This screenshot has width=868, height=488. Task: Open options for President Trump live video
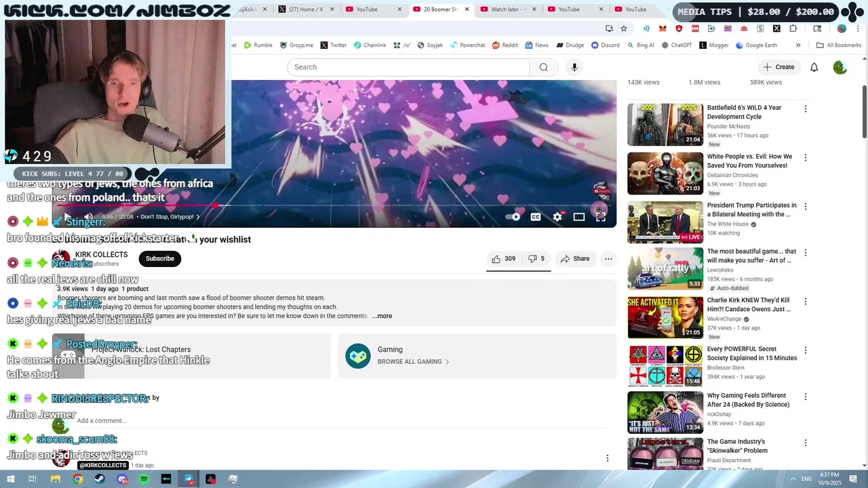point(805,207)
